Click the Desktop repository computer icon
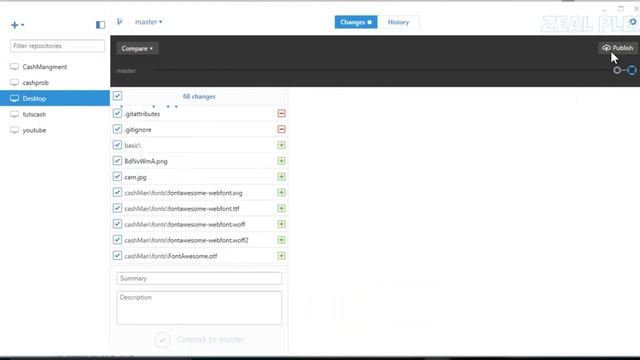 tap(15, 98)
